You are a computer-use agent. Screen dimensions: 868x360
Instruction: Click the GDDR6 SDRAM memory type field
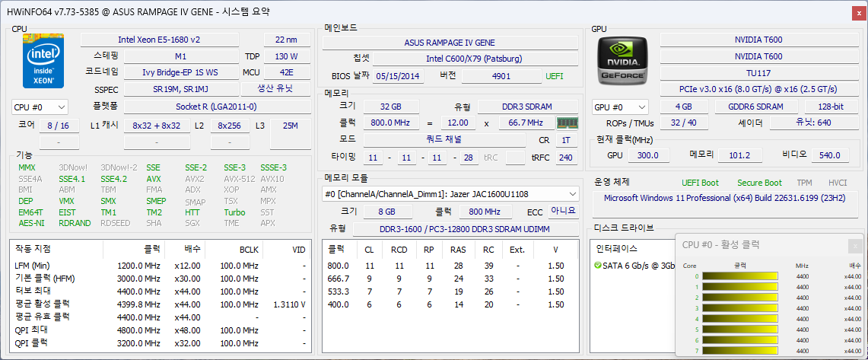pos(756,107)
